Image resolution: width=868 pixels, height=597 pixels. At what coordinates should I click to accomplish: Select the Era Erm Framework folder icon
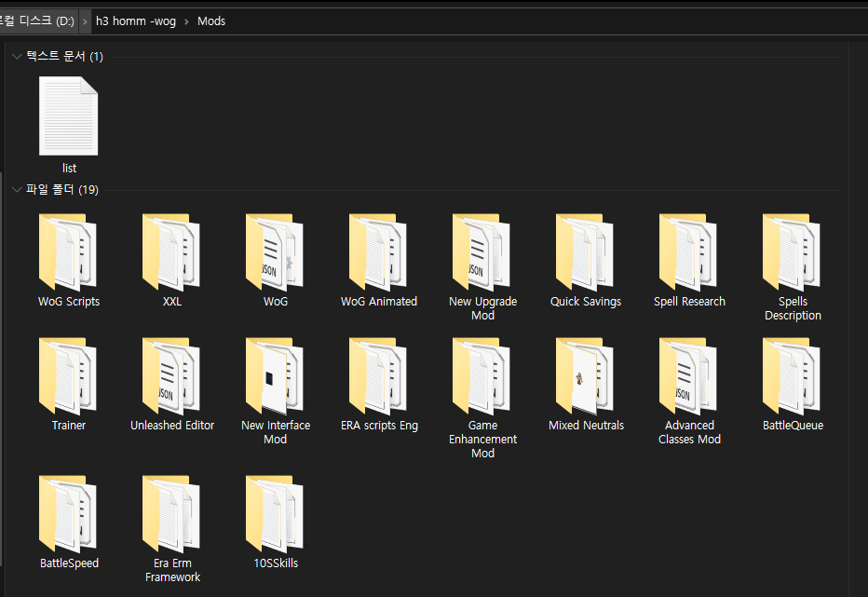[x=171, y=514]
